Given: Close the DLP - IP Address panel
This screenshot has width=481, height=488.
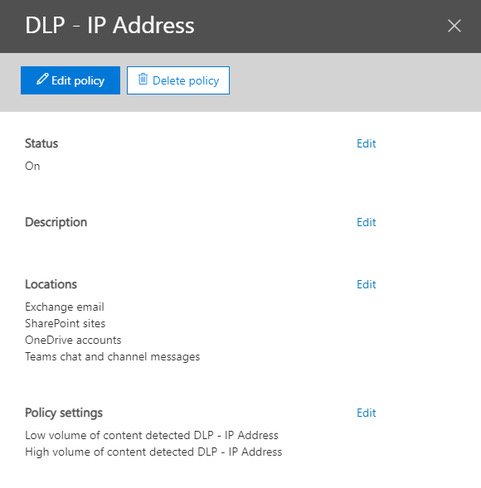Looking at the screenshot, I should pyautogui.click(x=454, y=26).
